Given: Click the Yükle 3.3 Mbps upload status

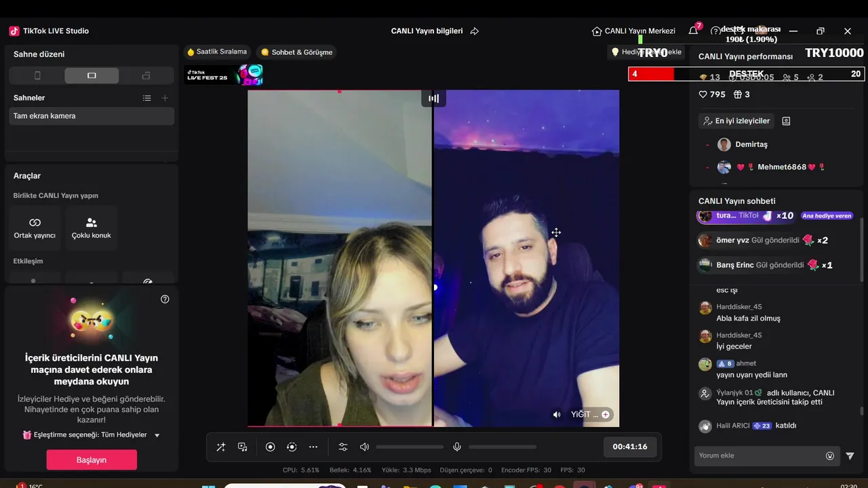Looking at the screenshot, I should (406, 470).
